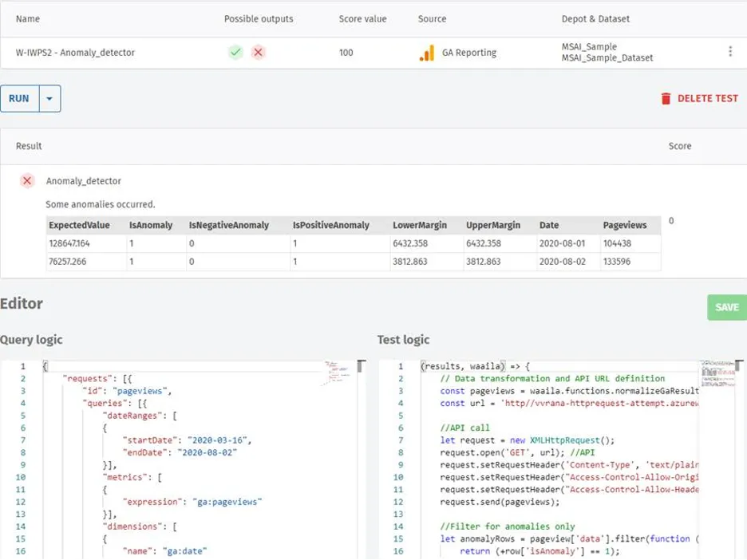Screen dimensions: 747x560
Task: Click the IsNegativeAnomaly column header
Action: coord(229,225)
